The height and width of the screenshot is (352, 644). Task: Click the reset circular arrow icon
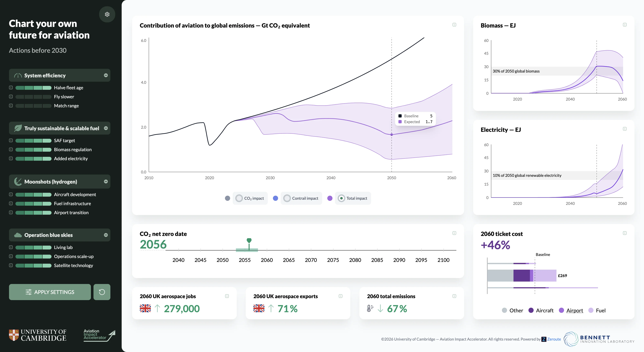point(102,292)
